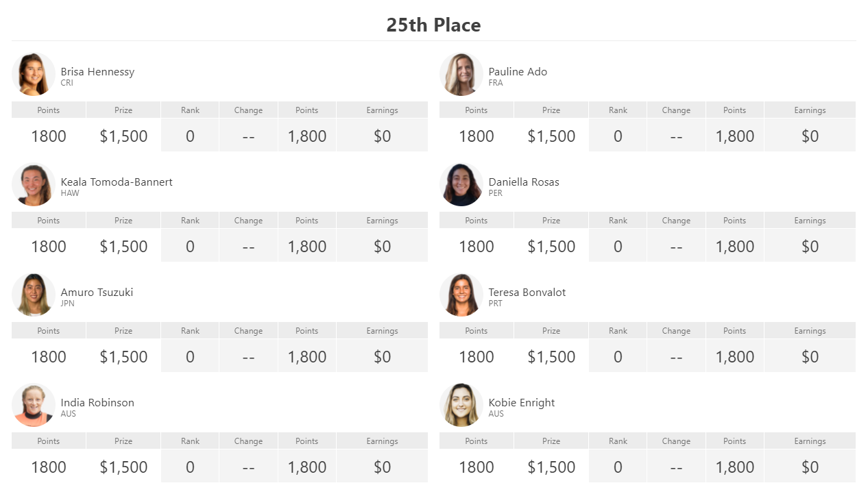Open Pauline Ado's profile photo
The image size is (868, 494).
coord(461,74)
